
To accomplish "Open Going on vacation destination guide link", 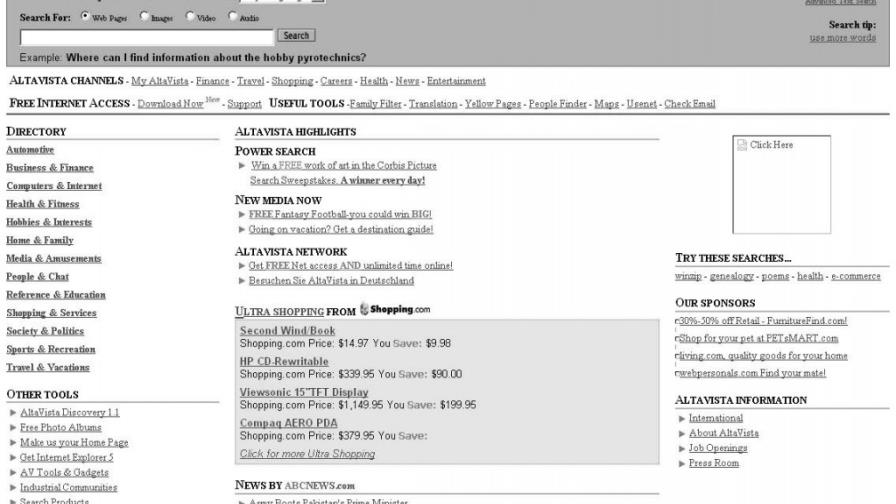I will (x=341, y=230).
